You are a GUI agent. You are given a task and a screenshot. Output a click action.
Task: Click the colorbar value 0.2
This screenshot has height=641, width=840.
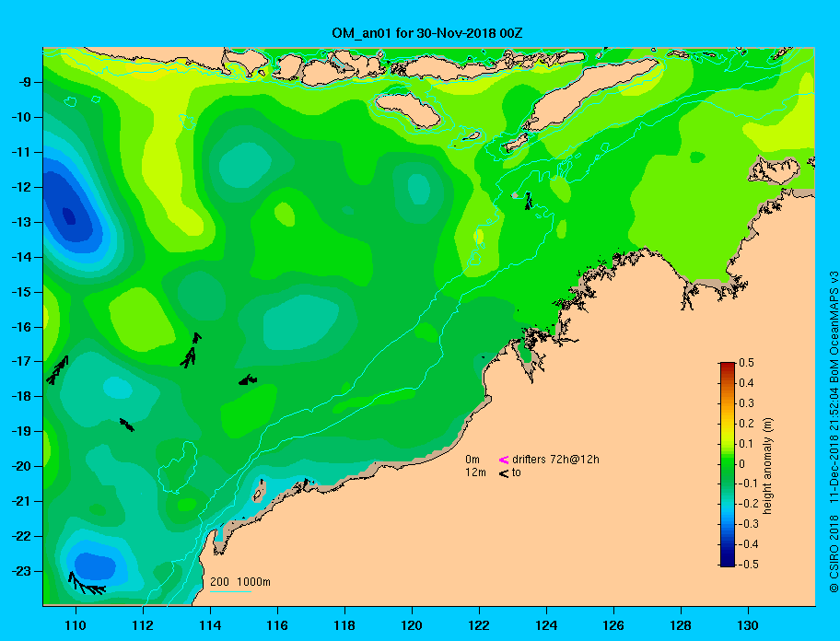pos(747,423)
